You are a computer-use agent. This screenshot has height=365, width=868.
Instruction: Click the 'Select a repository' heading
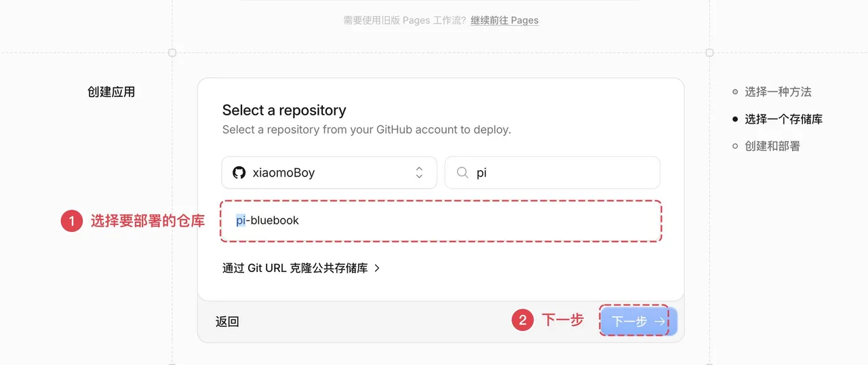pos(284,110)
